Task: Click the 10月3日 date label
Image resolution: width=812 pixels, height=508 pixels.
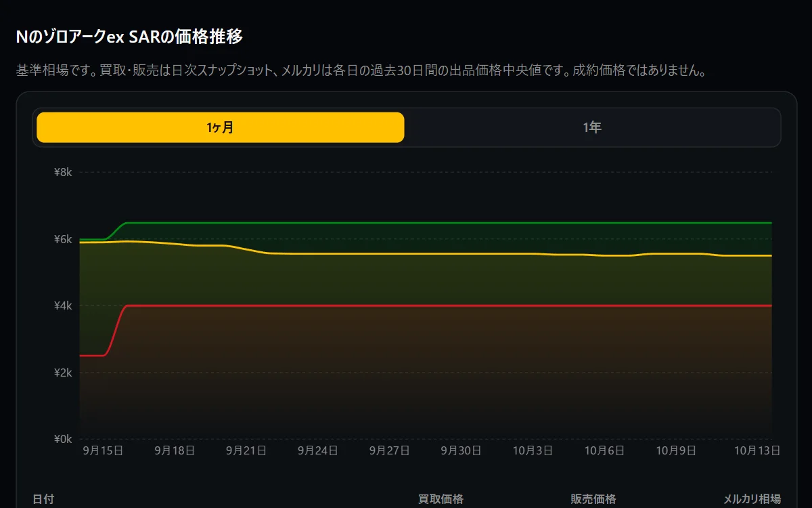Action: [533, 450]
